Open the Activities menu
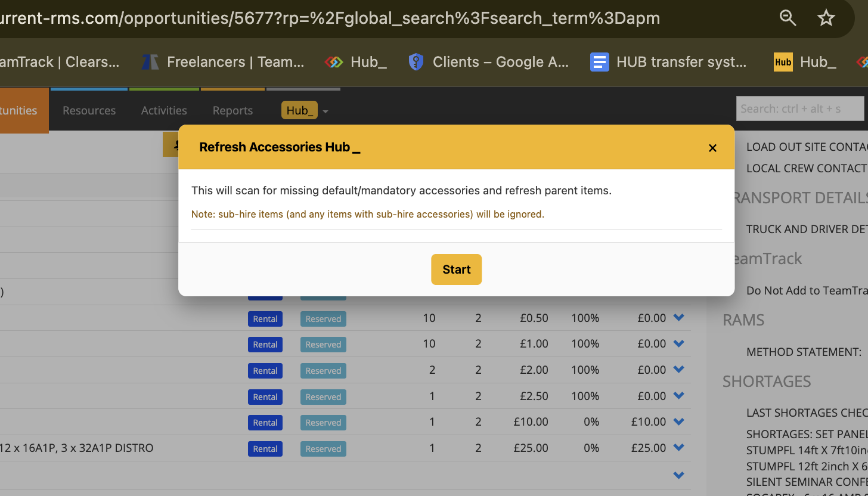The image size is (868, 496). pyautogui.click(x=164, y=110)
